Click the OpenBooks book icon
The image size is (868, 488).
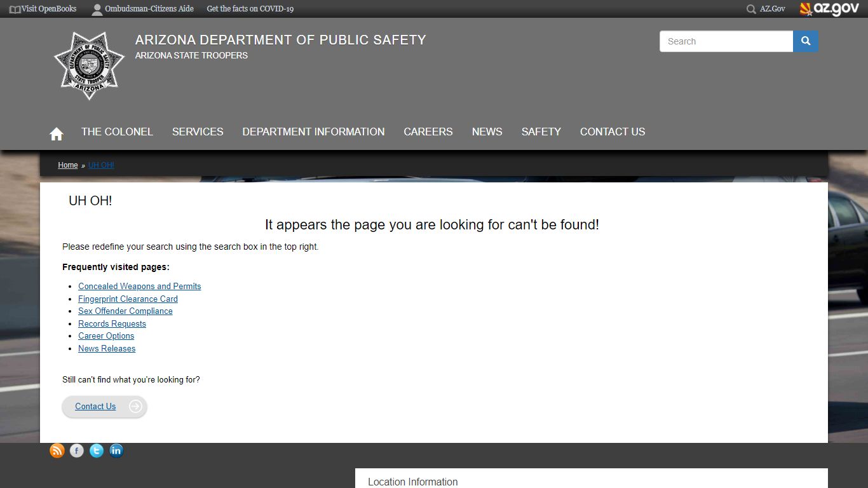click(15, 9)
